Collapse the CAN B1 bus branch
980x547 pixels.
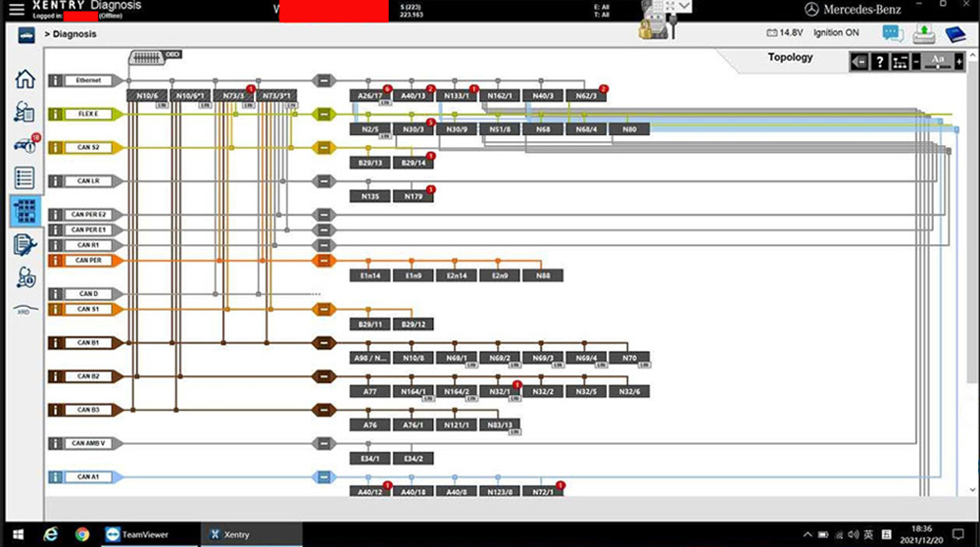[323, 343]
